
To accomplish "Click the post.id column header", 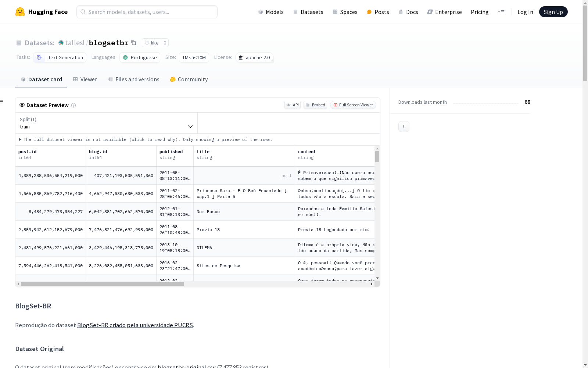I will [x=51, y=156].
